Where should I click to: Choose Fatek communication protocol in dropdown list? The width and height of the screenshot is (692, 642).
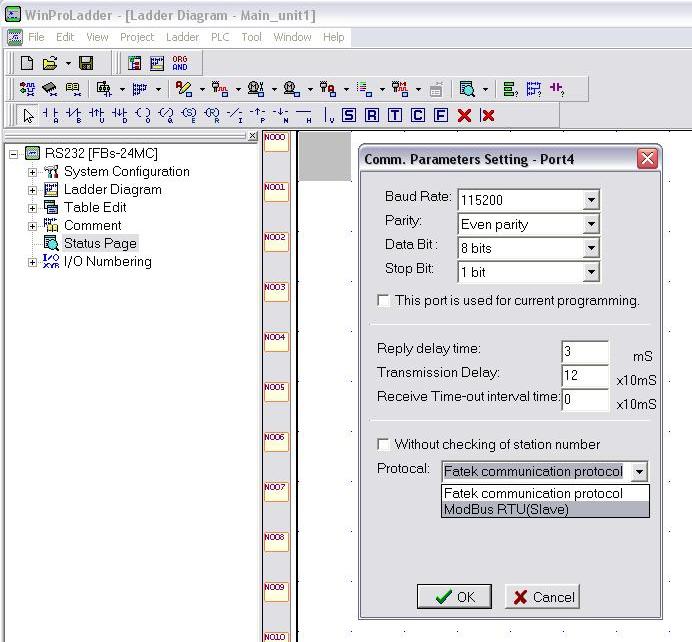[x=545, y=493]
